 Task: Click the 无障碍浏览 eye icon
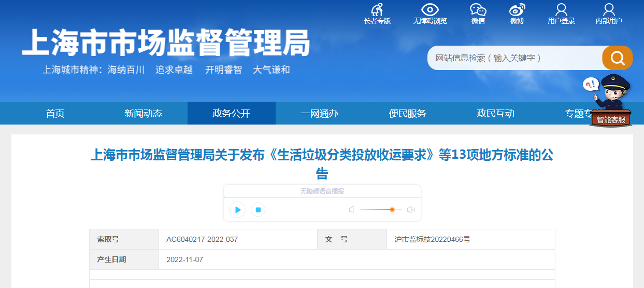pos(430,10)
